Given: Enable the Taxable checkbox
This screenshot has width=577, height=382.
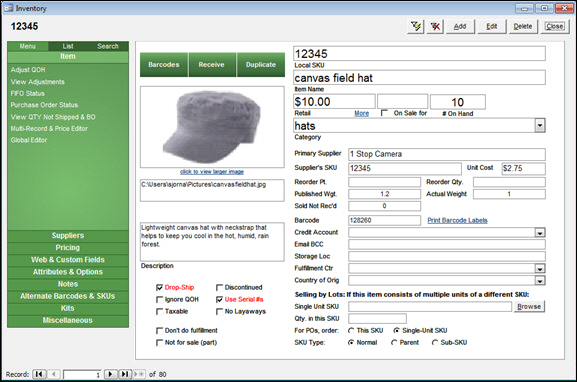Looking at the screenshot, I should coord(159,312).
